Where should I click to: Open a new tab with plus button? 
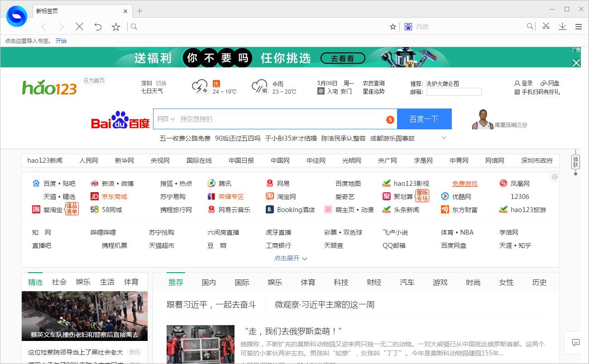click(x=139, y=11)
